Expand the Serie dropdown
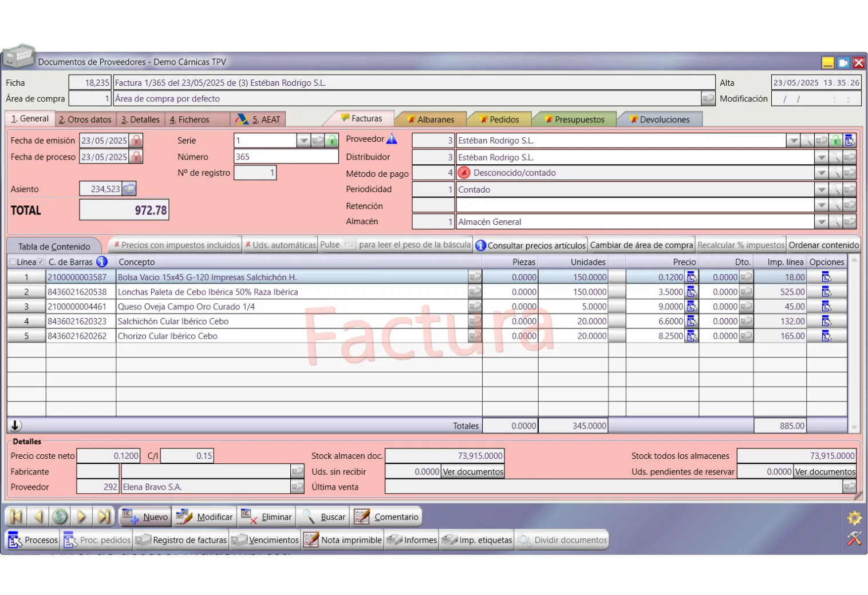The width and height of the screenshot is (868, 595). click(x=303, y=141)
